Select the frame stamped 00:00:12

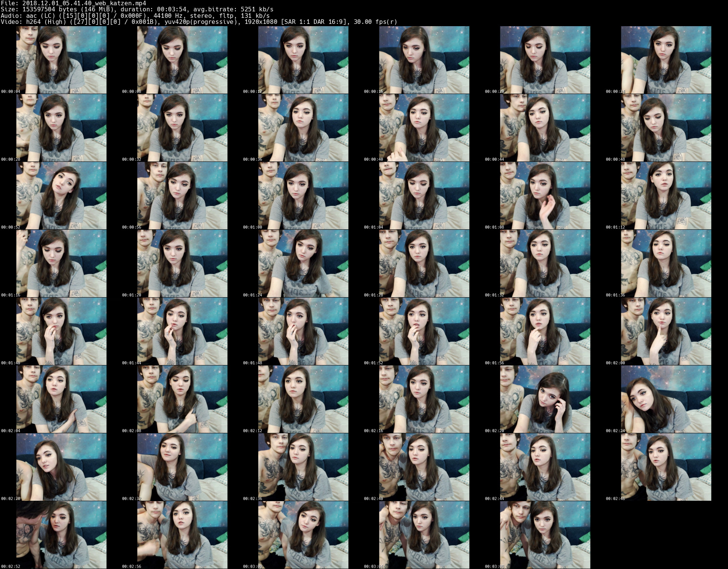pos(303,60)
